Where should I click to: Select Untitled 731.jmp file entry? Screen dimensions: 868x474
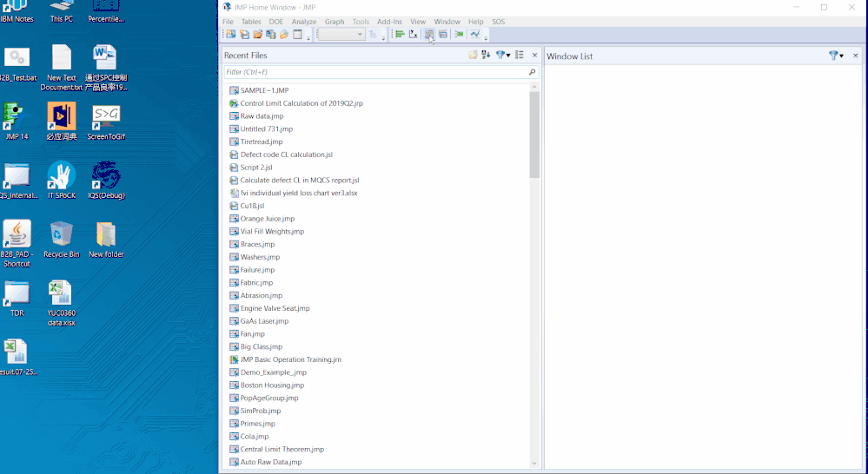(x=262, y=128)
